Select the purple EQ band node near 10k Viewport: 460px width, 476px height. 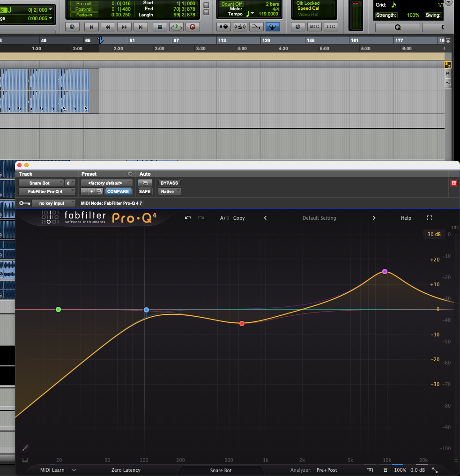tap(385, 272)
